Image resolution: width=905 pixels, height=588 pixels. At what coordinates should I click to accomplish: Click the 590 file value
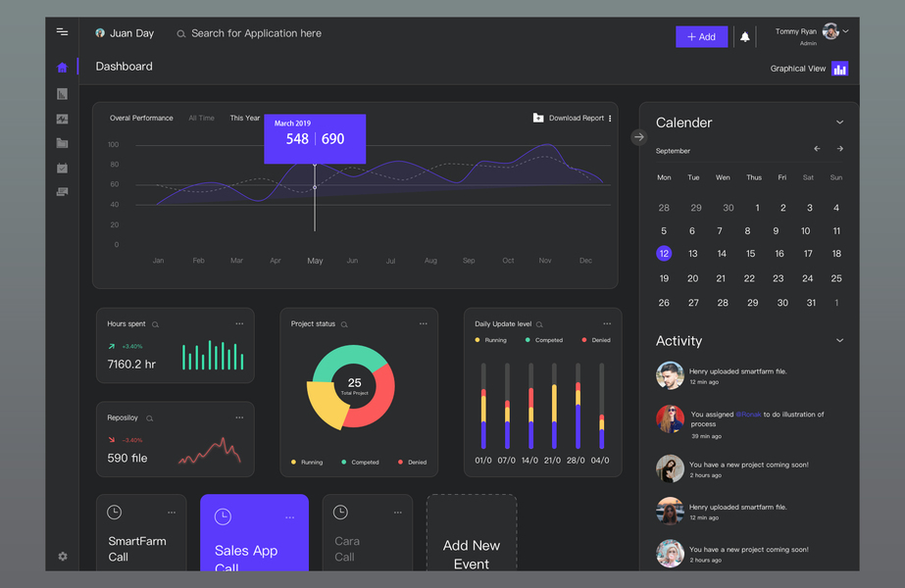(127, 459)
